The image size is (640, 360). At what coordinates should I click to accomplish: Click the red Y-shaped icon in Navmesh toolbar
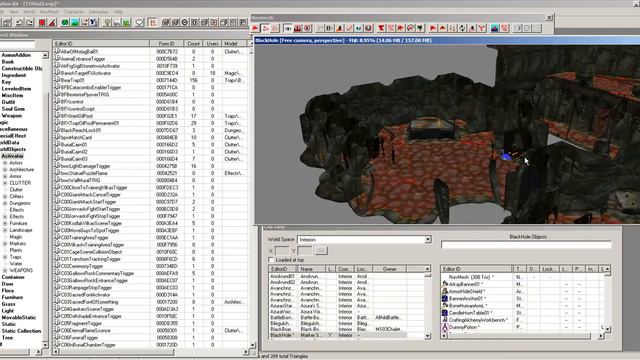coord(482,28)
